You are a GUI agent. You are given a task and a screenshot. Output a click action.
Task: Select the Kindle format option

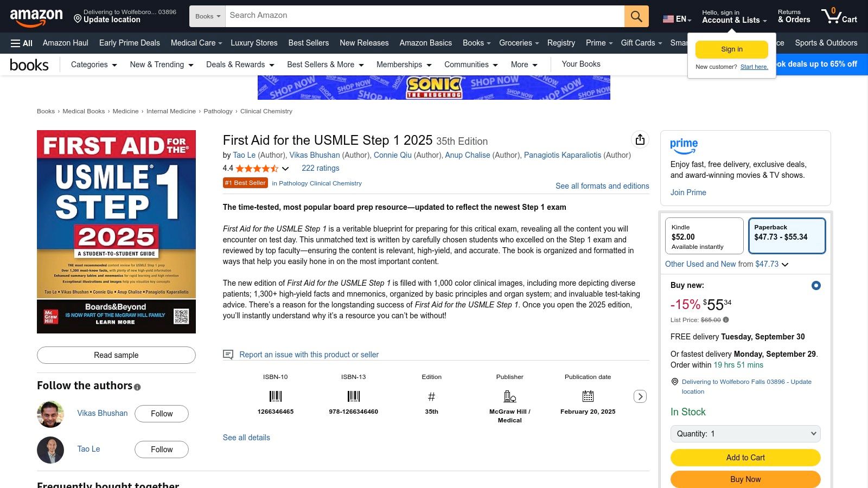coord(704,236)
